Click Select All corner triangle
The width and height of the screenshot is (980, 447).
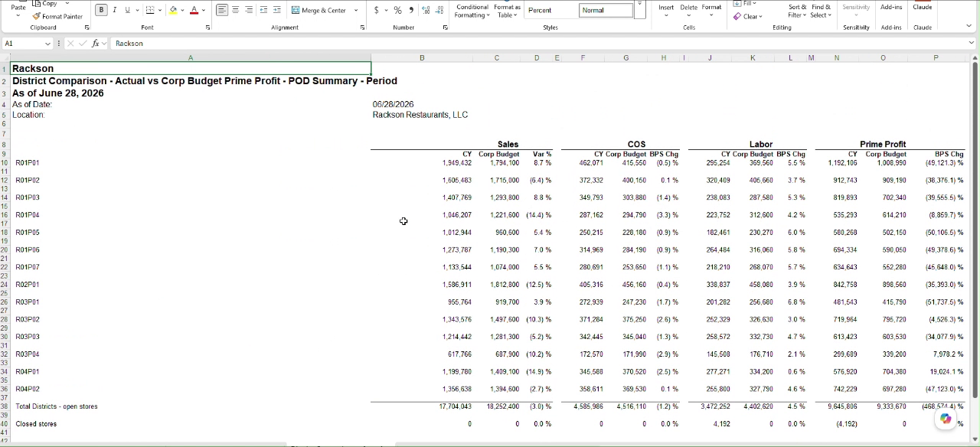pyautogui.click(x=5, y=57)
